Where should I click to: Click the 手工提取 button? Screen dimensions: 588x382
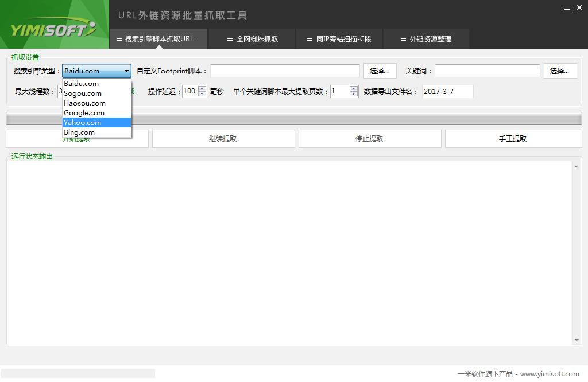(x=513, y=139)
